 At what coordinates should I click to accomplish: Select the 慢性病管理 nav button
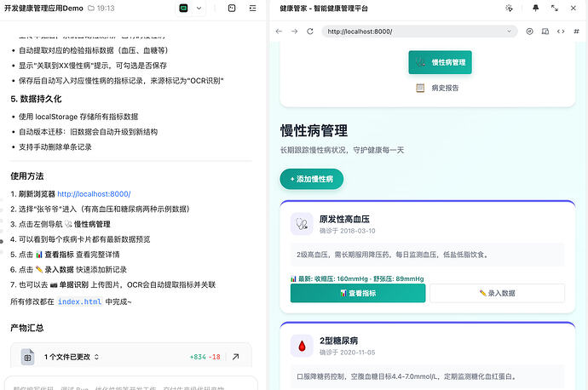440,62
